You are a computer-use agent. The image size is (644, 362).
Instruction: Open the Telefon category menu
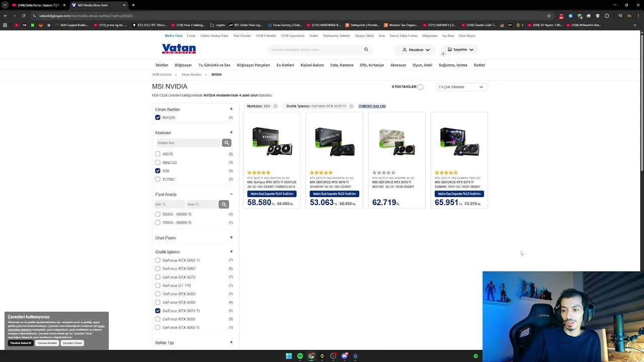click(162, 65)
